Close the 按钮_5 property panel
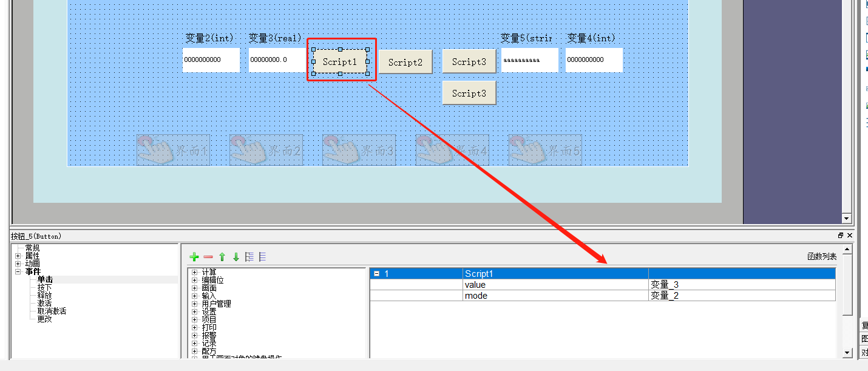This screenshot has width=868, height=371. (850, 236)
